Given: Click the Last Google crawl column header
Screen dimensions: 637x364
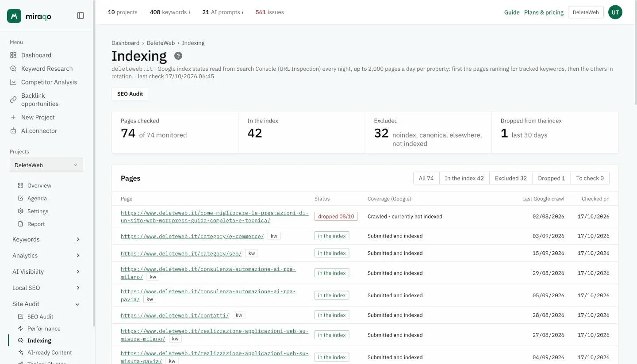Looking at the screenshot, I should point(543,199).
